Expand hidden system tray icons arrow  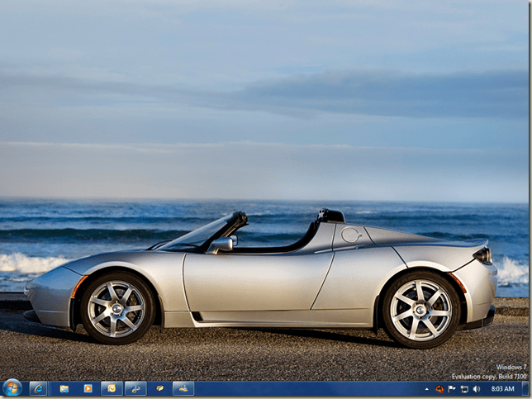coord(428,388)
